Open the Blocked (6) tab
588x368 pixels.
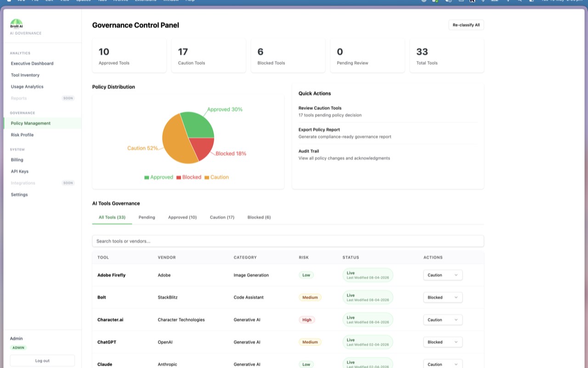point(259,217)
